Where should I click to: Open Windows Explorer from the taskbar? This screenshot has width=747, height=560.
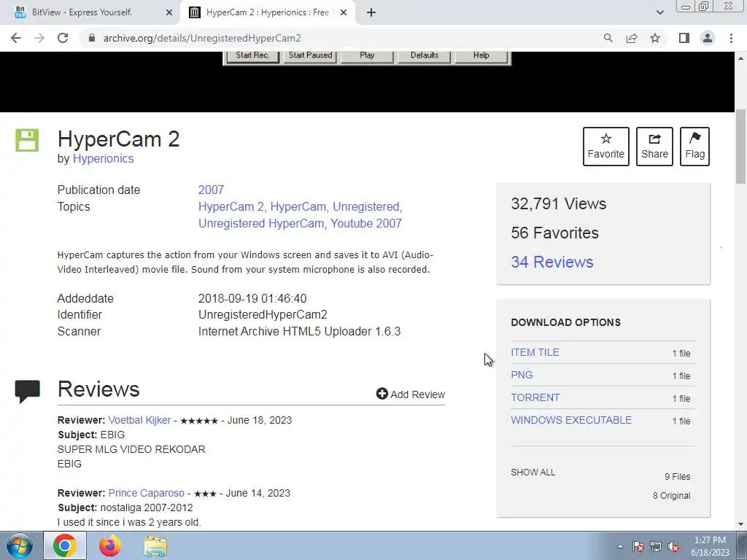point(155,545)
